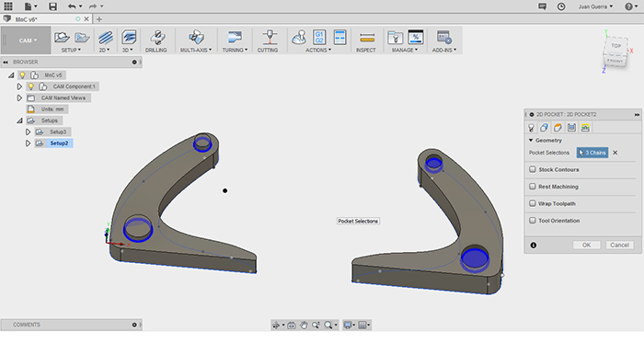Click OK in the 2D Pocket dialog

[x=587, y=245]
